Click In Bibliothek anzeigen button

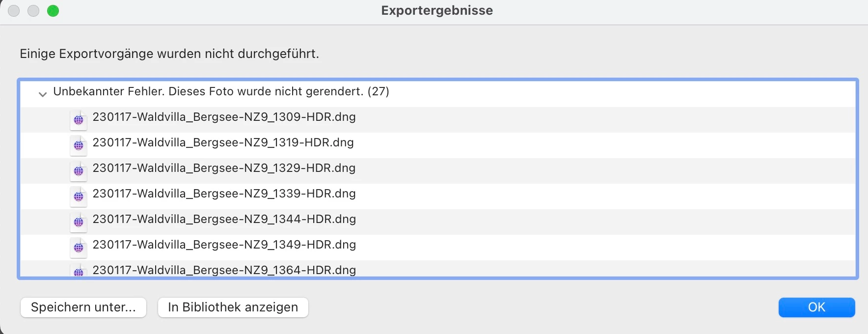(x=233, y=307)
